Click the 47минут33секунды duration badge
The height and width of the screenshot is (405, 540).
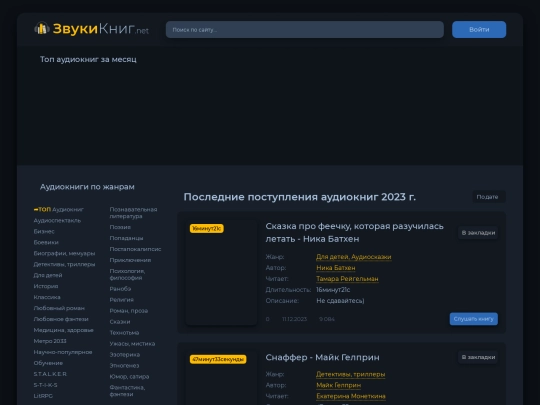tap(218, 359)
